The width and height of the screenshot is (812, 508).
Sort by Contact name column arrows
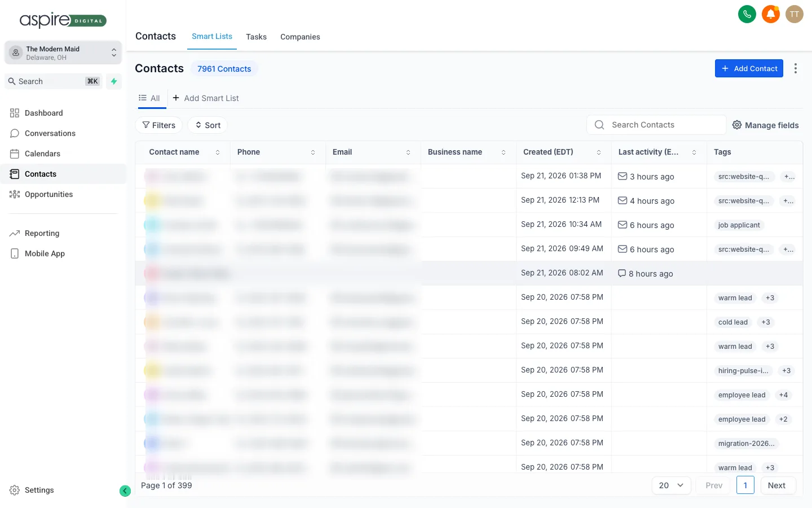pyautogui.click(x=218, y=152)
